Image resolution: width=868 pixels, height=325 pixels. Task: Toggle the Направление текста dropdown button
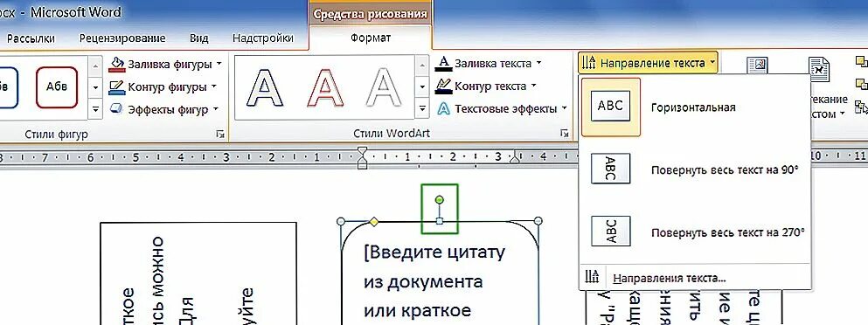[648, 63]
